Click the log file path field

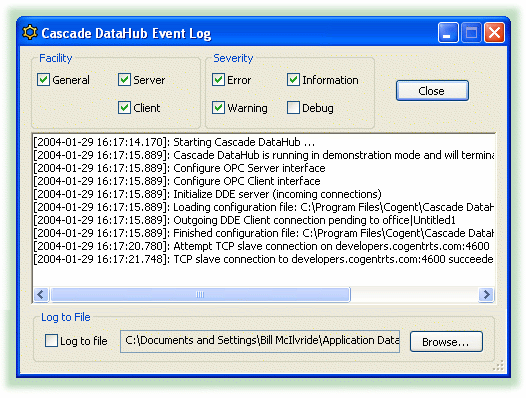(x=260, y=341)
